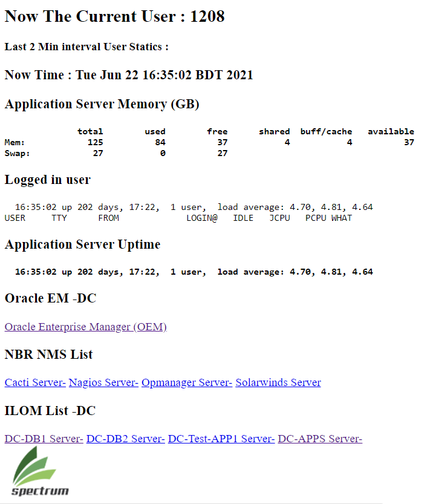436x504 pixels.
Task: Click the 'total' memory column header
Action: tap(90, 131)
